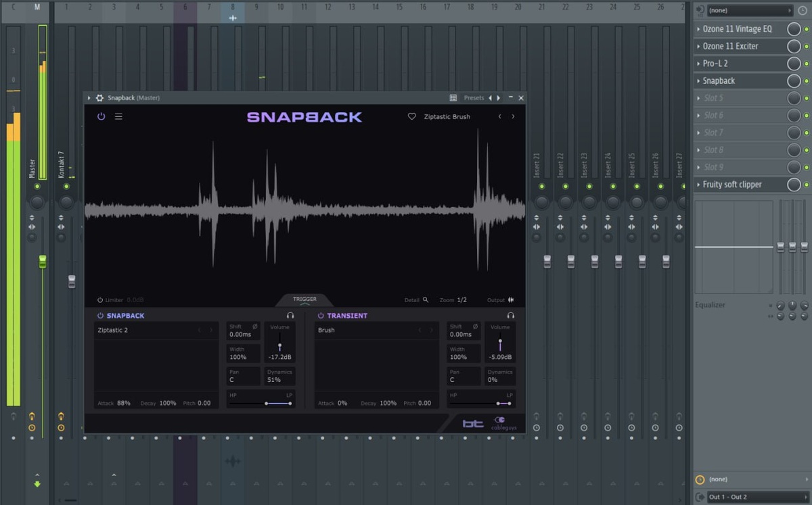
Task: Select previous sample for Brush
Action: click(x=420, y=330)
